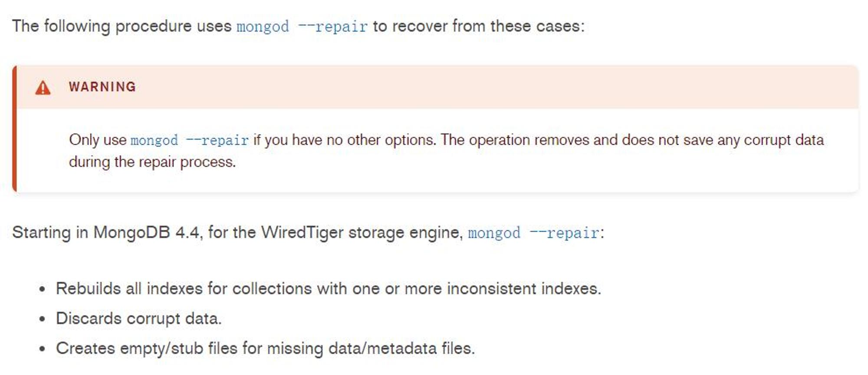Follow the mongod --repair link inside the warning box
The height and width of the screenshot is (375, 868).
pyautogui.click(x=190, y=140)
